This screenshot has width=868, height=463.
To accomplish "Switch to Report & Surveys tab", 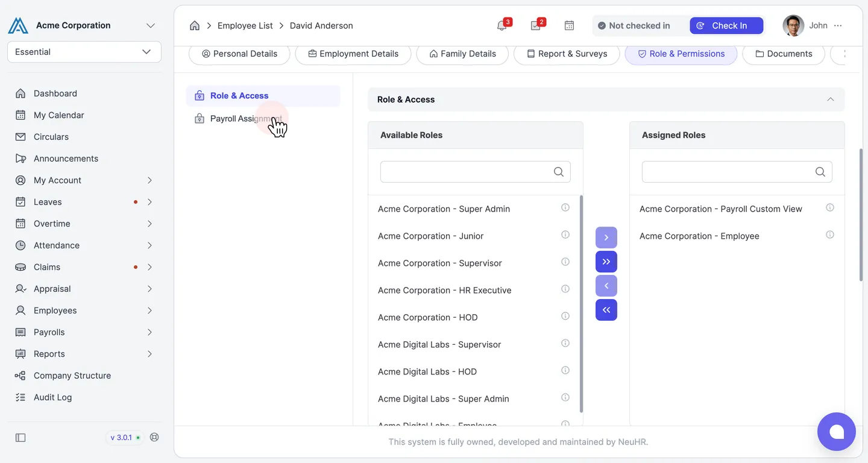I will point(567,54).
